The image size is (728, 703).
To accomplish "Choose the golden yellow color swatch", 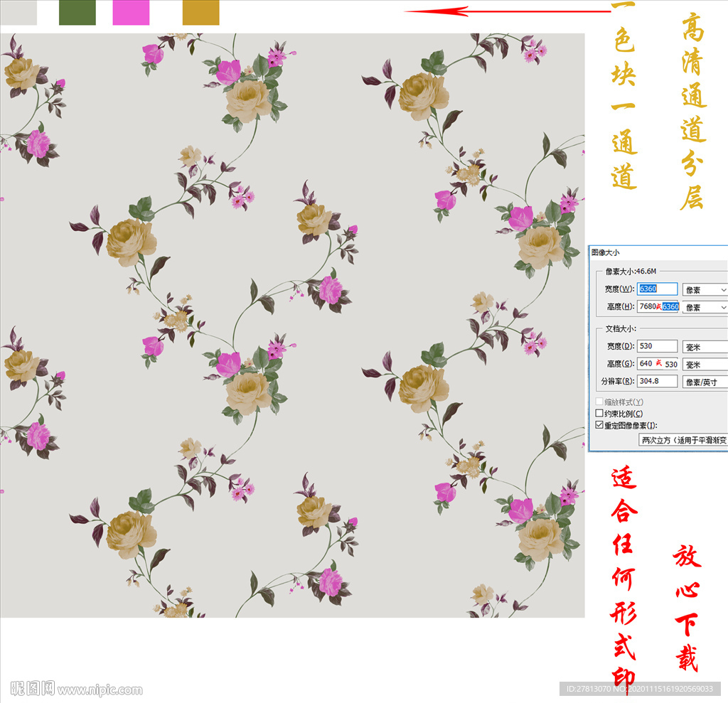I will click(x=200, y=12).
